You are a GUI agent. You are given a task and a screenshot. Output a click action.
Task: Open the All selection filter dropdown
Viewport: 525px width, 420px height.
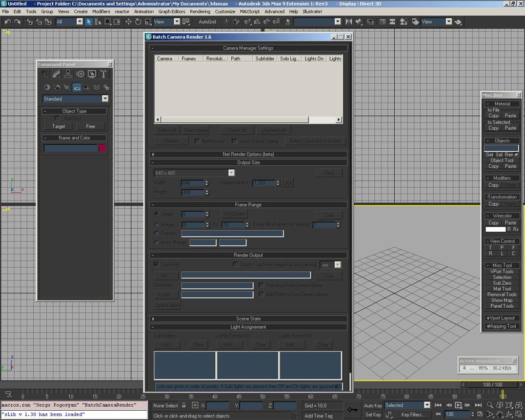click(x=79, y=22)
